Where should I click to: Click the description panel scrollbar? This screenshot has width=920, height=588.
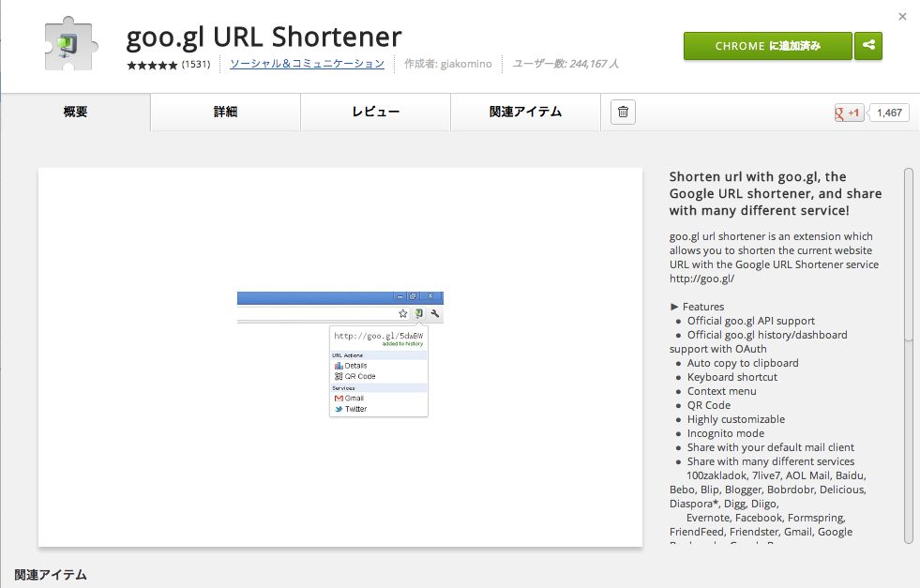click(909, 356)
